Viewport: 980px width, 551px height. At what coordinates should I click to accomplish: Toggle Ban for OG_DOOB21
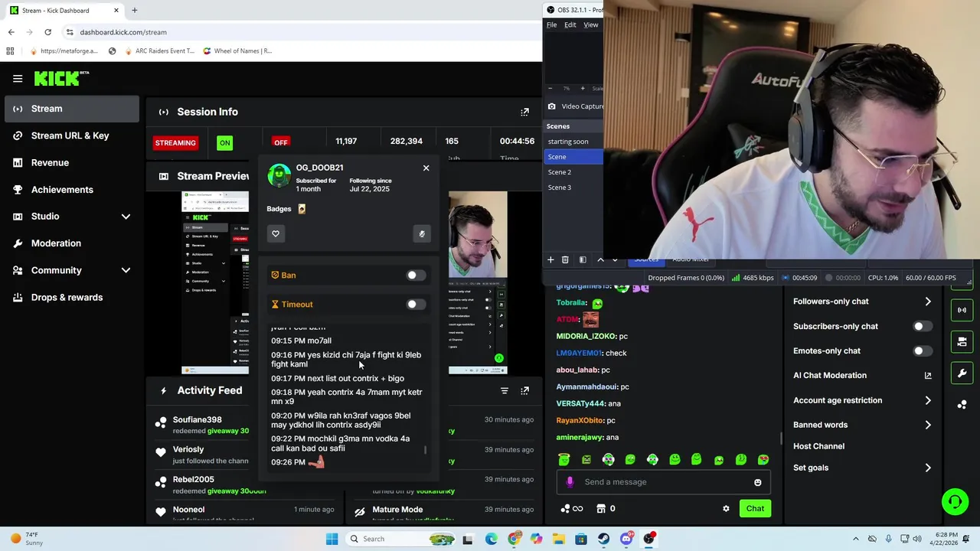coord(416,275)
